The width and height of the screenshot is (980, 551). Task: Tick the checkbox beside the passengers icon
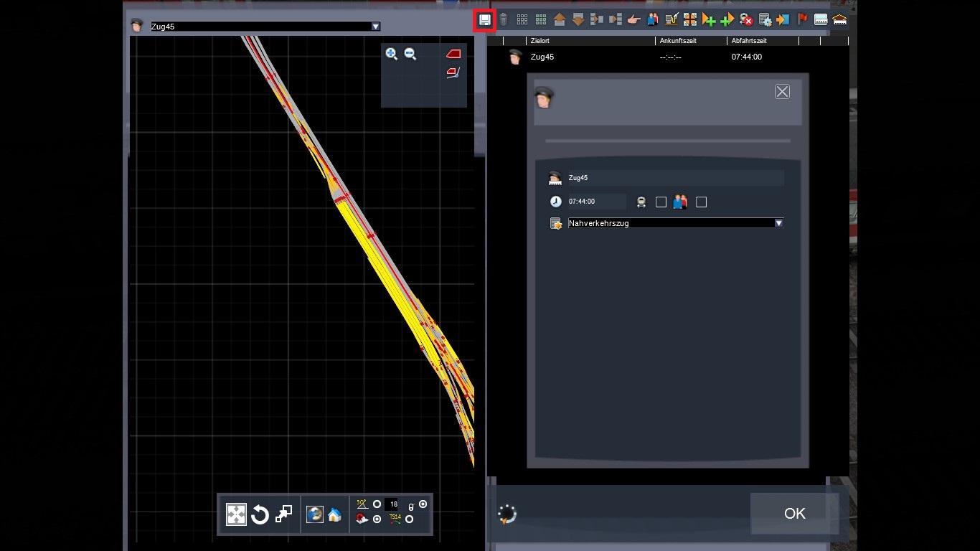702,202
